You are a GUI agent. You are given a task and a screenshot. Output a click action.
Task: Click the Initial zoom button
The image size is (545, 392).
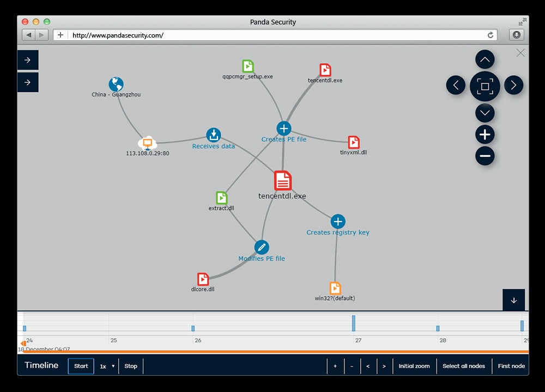click(x=414, y=366)
